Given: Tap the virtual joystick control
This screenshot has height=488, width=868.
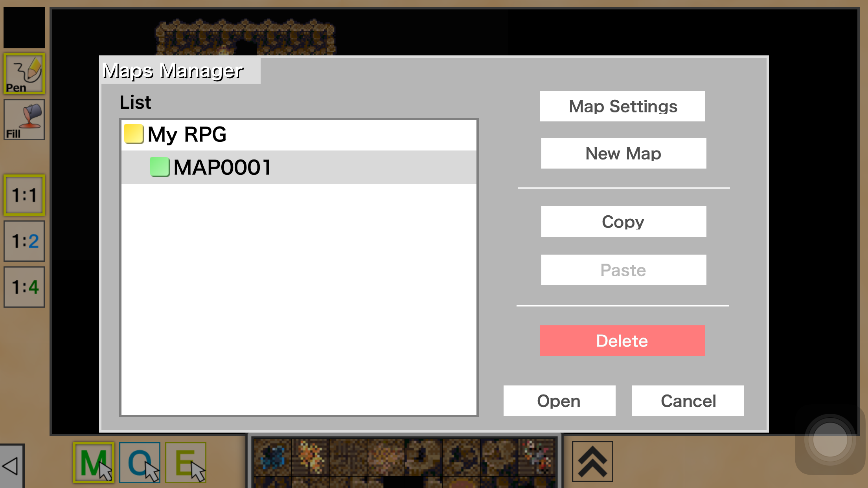Looking at the screenshot, I should click(x=830, y=440).
